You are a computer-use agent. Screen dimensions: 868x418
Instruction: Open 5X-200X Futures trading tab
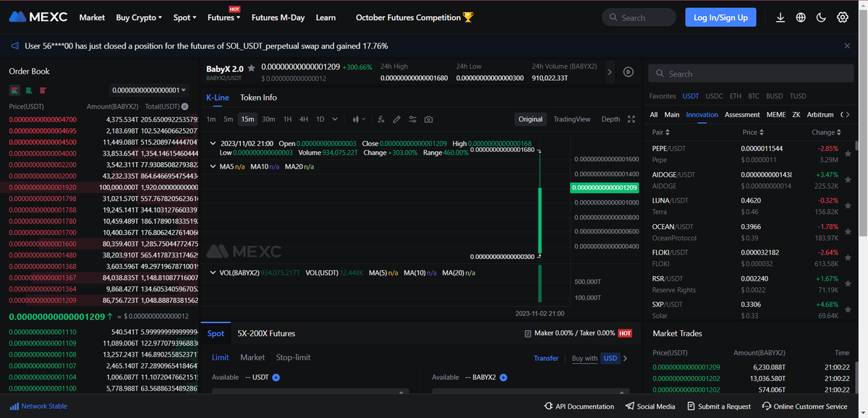pos(266,333)
